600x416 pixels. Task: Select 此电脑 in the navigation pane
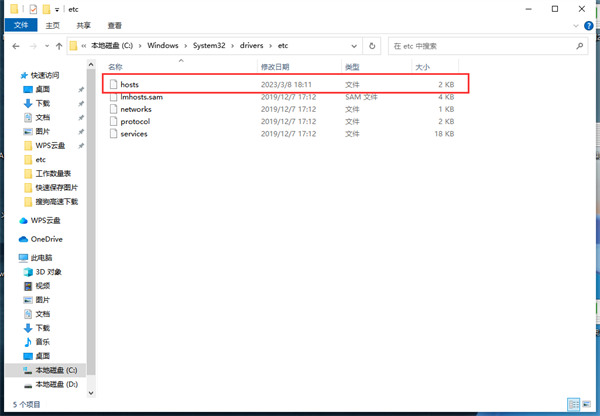coord(41,258)
